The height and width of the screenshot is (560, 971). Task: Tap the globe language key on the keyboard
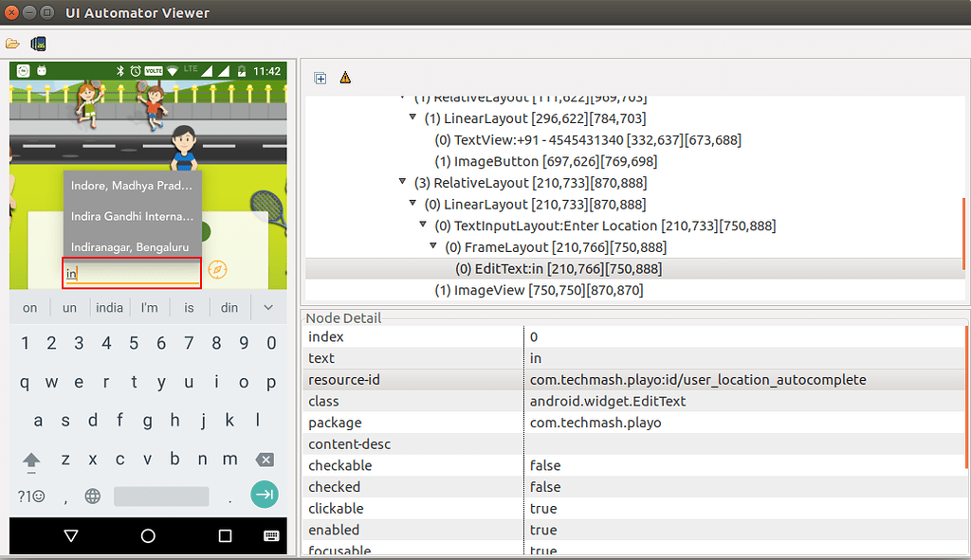point(93,496)
